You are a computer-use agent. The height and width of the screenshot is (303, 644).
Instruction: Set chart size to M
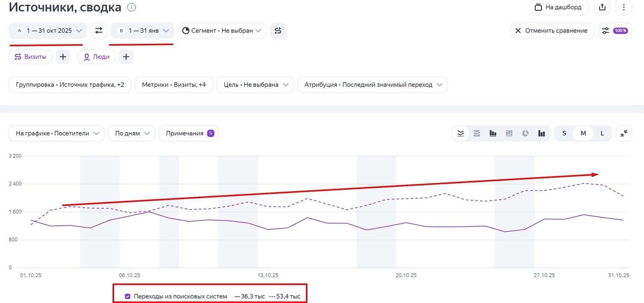(583, 133)
